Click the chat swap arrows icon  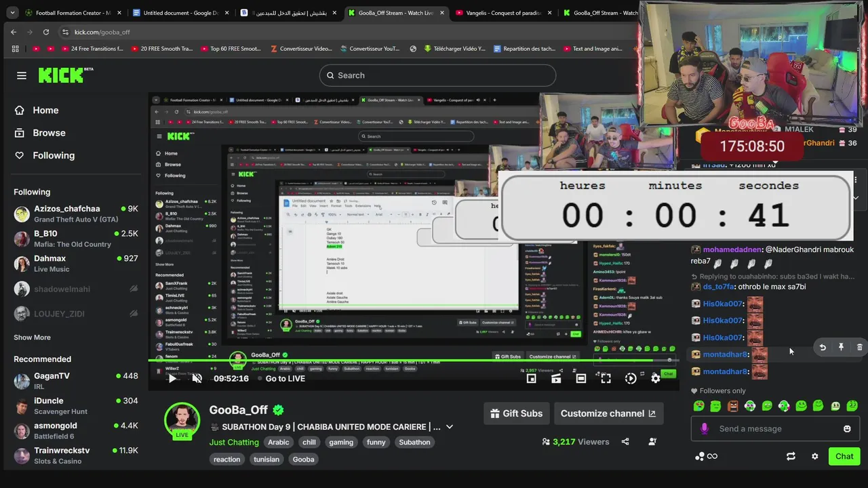click(x=791, y=456)
